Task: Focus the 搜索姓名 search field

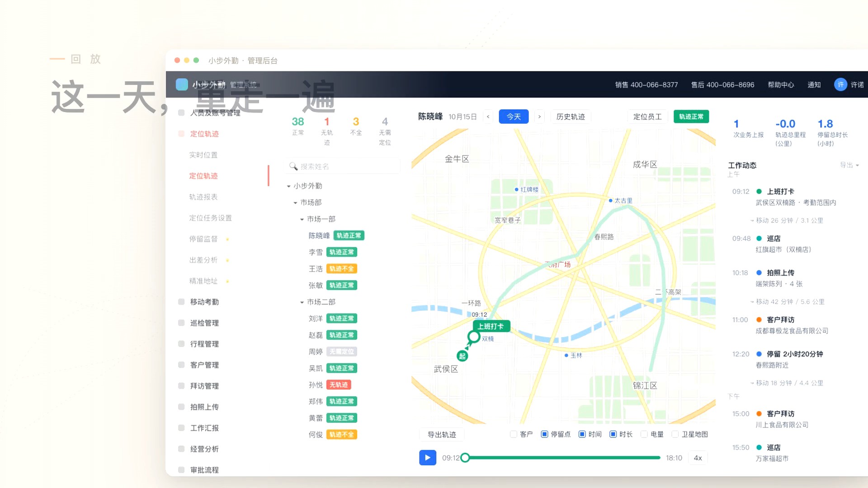Action: [x=343, y=166]
